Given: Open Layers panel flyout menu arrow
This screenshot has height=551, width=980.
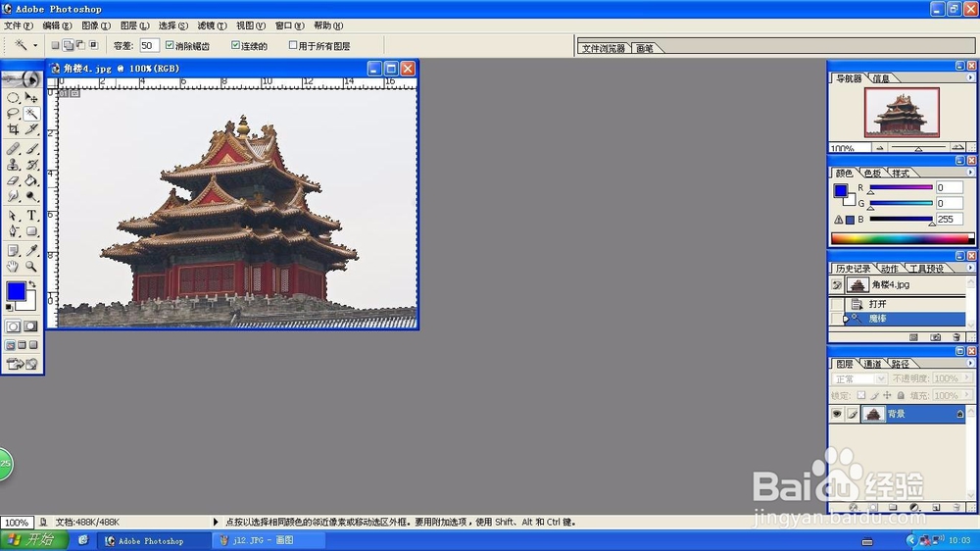Looking at the screenshot, I should tap(970, 363).
